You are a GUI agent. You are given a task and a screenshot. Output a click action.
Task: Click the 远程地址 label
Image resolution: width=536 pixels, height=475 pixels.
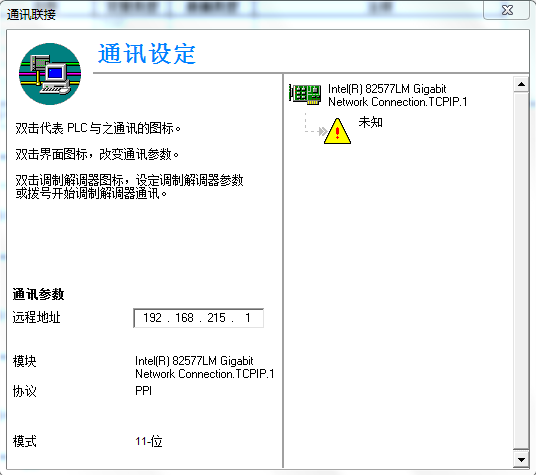pos(36,317)
